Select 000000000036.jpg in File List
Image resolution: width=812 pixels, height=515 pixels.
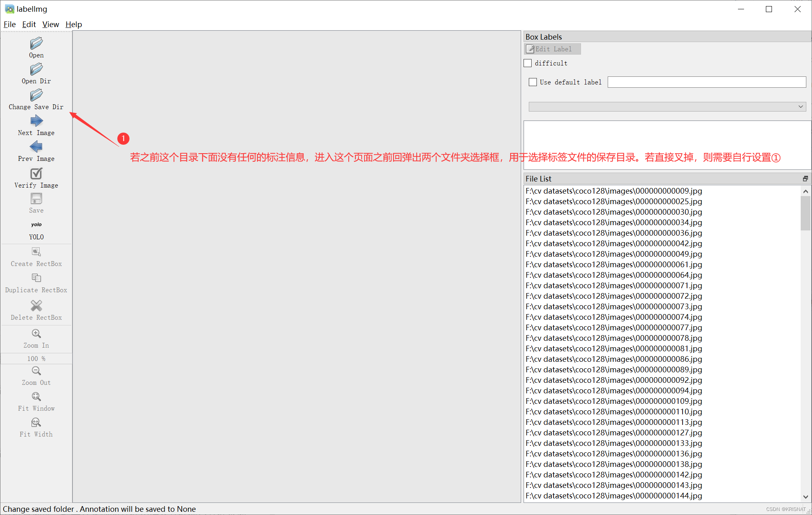pyautogui.click(x=613, y=233)
